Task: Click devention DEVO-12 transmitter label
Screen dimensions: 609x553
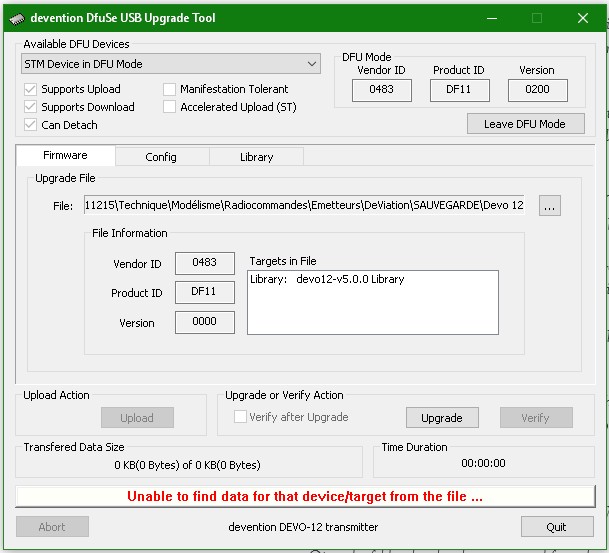Action: coord(303,527)
